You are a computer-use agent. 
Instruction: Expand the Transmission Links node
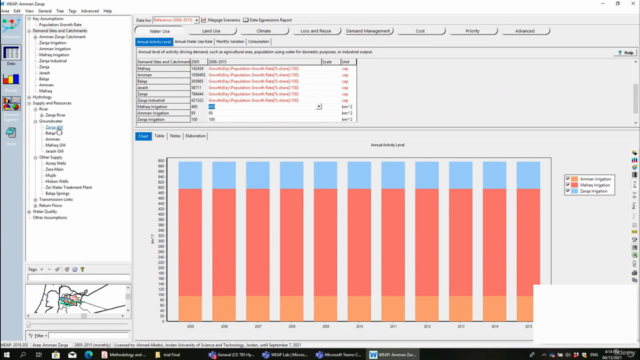coord(36,200)
